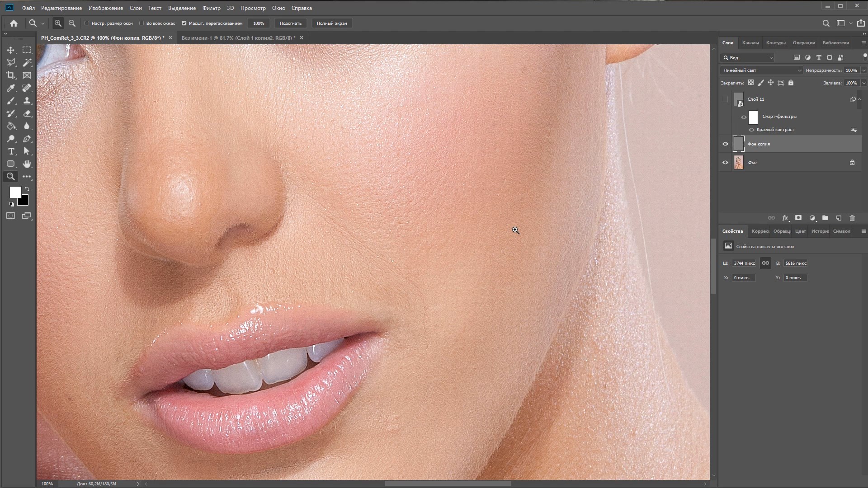The width and height of the screenshot is (868, 488).
Task: Hide the 'Фон копия' layer
Action: [725, 144]
